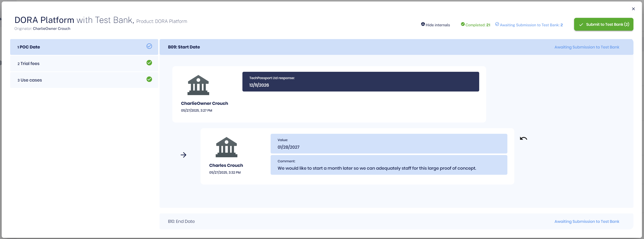The height and width of the screenshot is (239, 644).
Task: Expand the B10: End Date section
Action: pyautogui.click(x=181, y=221)
